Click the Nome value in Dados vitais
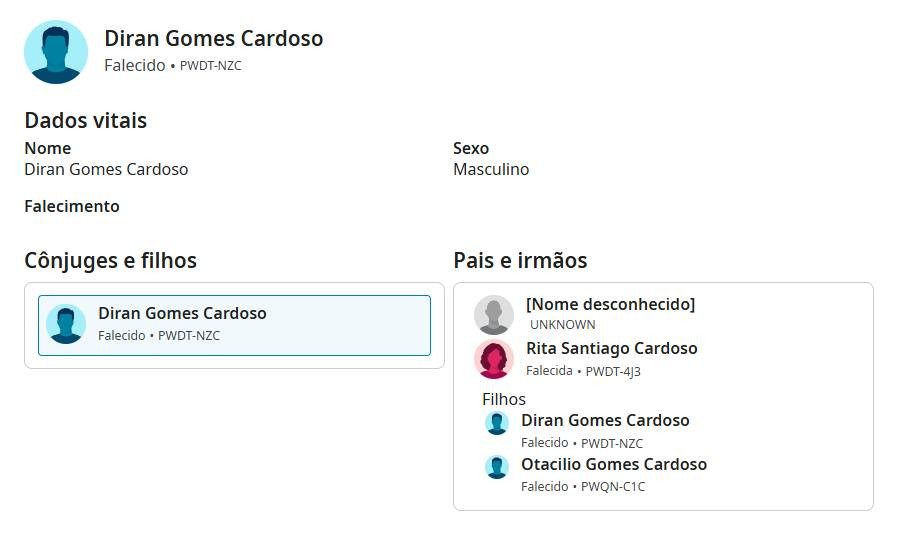 click(106, 169)
